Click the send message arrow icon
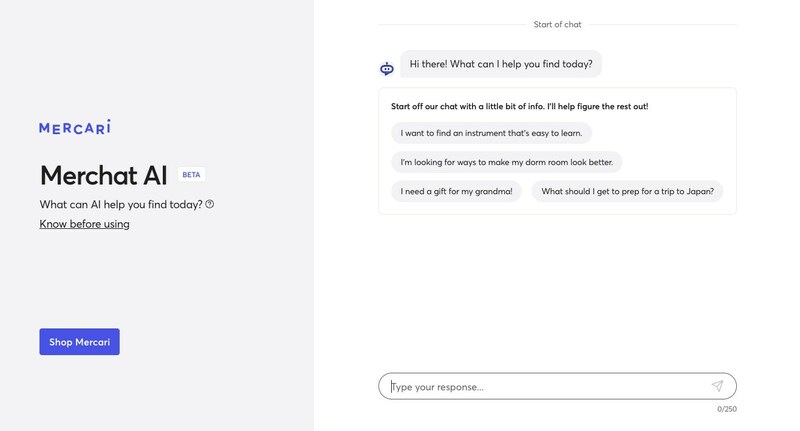This screenshot has width=800, height=431. (717, 386)
